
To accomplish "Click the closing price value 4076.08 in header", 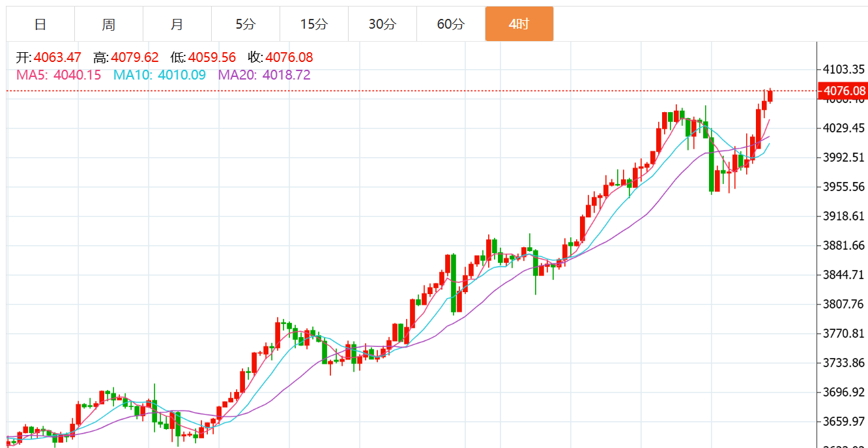I will coord(289,57).
